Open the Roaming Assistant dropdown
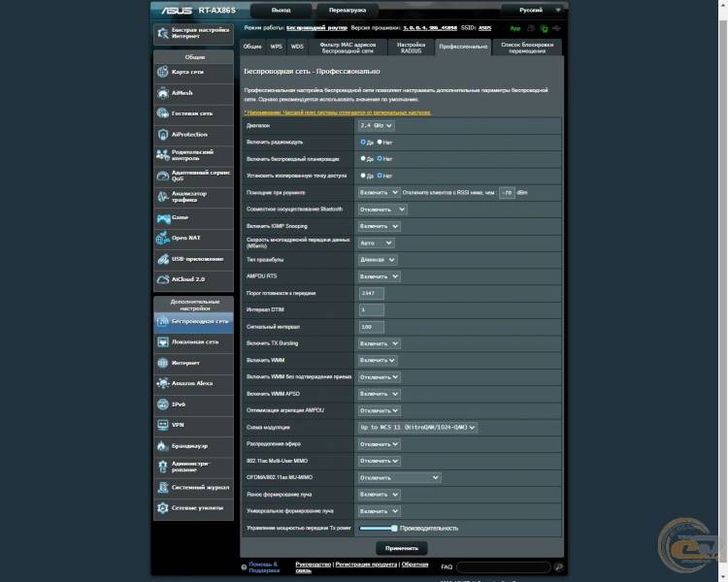Image resolution: width=728 pixels, height=582 pixels. point(379,192)
